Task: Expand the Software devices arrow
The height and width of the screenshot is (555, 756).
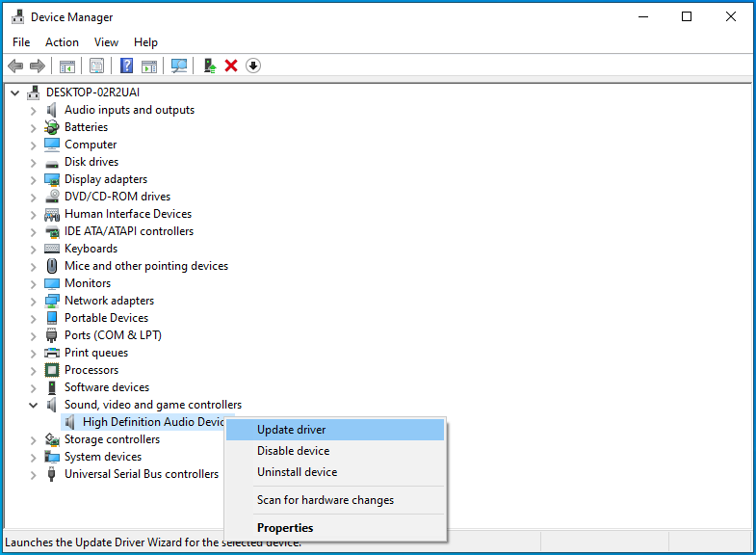Action: [x=33, y=388]
